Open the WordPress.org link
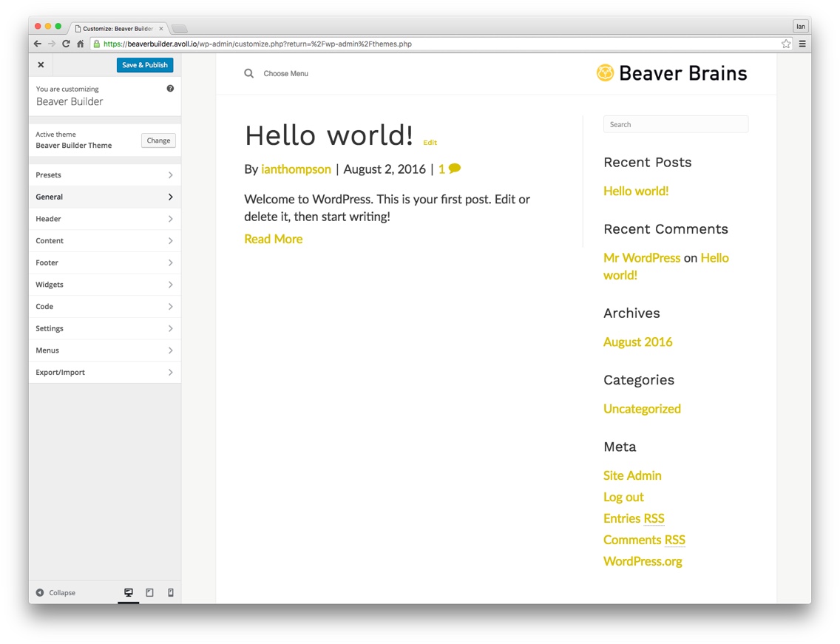The height and width of the screenshot is (644, 840). click(x=643, y=561)
